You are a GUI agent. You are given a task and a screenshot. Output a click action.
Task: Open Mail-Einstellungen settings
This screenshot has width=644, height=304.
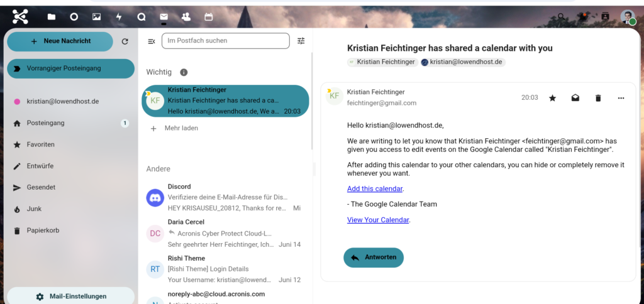tap(70, 296)
